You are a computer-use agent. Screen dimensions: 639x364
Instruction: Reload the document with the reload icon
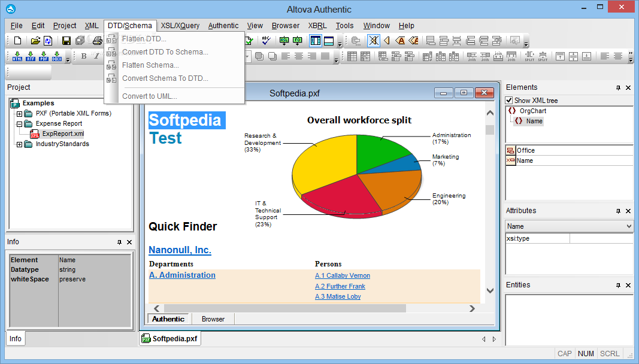48,40
